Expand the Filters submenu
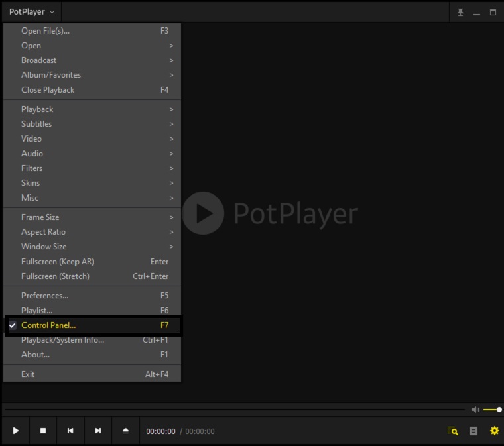This screenshot has height=446, width=504. [92, 168]
